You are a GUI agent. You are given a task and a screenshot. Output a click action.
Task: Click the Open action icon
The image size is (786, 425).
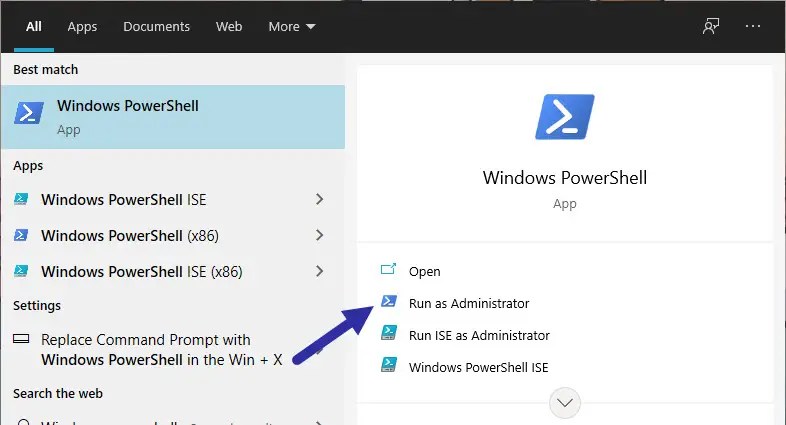388,270
